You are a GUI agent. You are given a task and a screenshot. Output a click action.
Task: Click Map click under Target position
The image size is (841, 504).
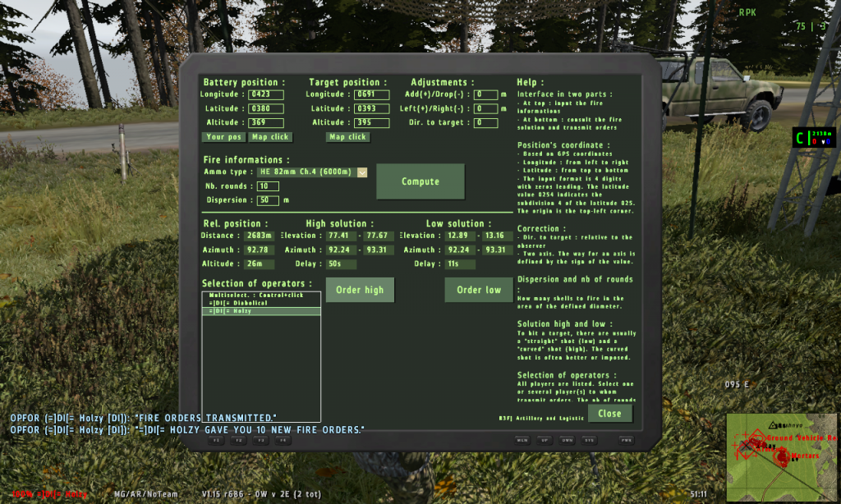pos(347,137)
